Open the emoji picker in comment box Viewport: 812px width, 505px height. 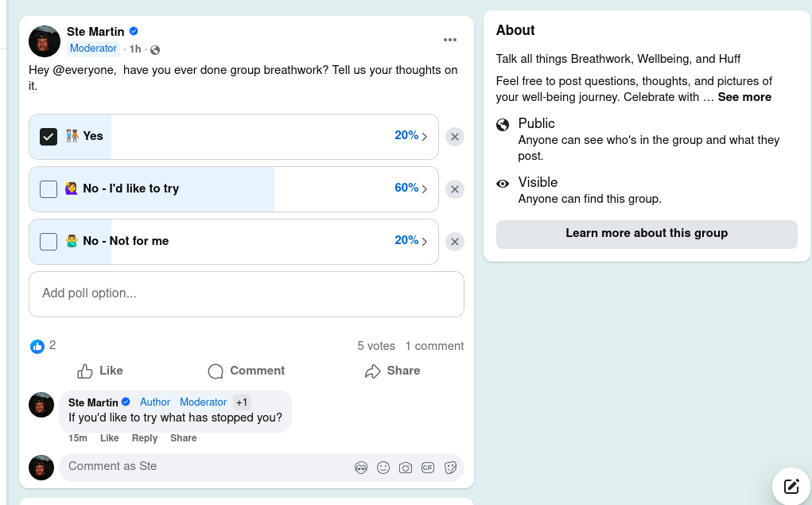[x=383, y=468]
